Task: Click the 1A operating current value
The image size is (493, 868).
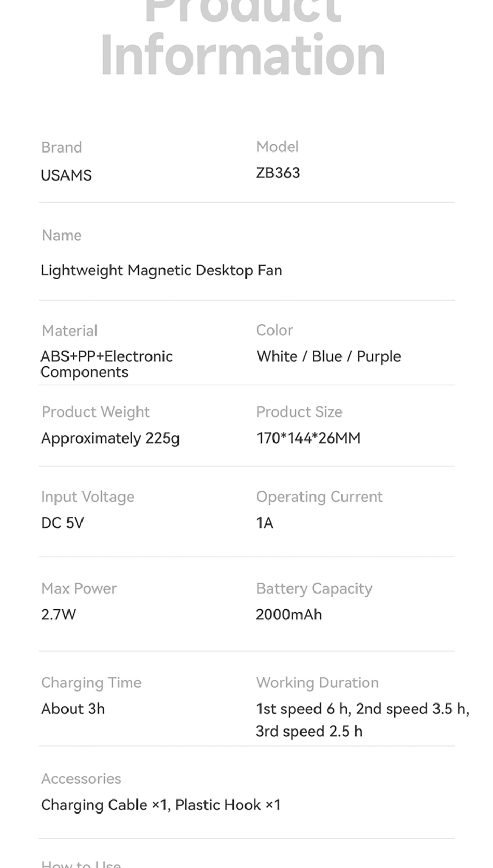Action: click(265, 522)
